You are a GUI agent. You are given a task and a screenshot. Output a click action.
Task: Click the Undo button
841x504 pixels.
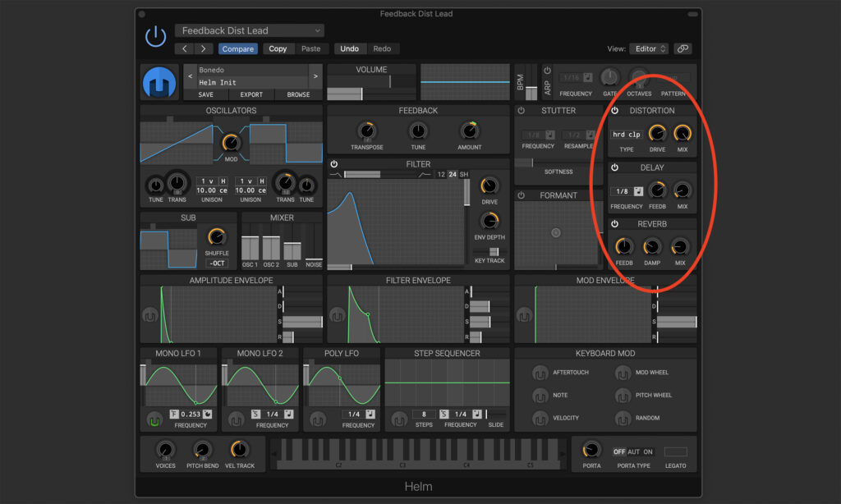pos(349,48)
